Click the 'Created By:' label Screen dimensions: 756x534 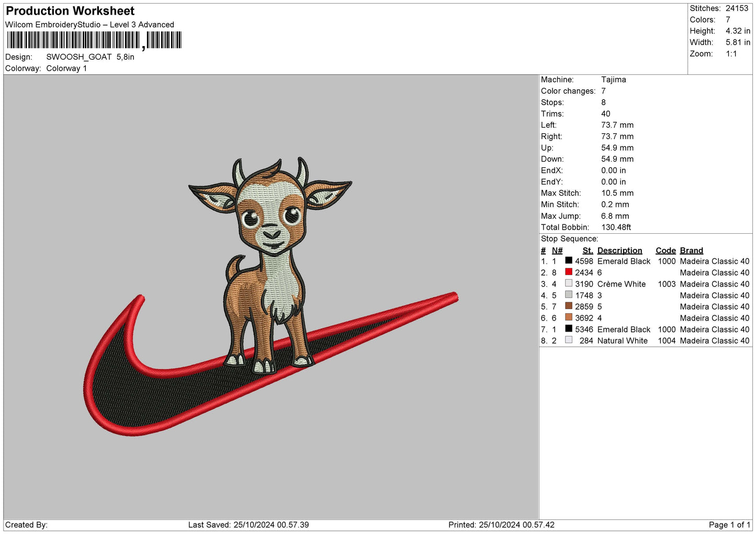coord(26,525)
